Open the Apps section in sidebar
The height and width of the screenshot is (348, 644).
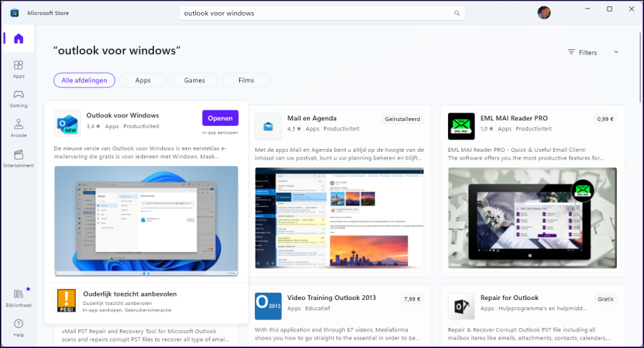[19, 69]
